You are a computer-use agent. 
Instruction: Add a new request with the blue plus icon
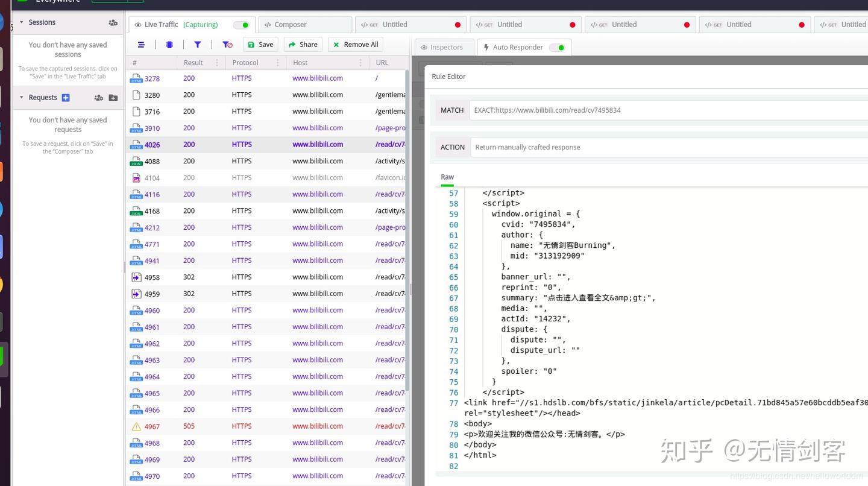[x=66, y=98]
